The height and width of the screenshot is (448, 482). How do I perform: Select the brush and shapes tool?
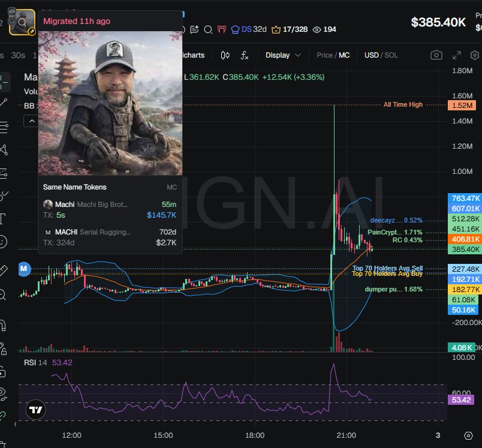[4, 196]
